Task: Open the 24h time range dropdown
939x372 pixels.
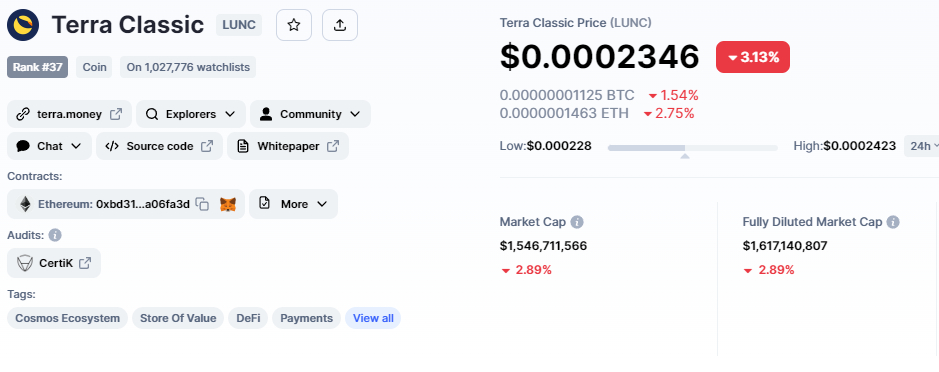Action: (x=922, y=146)
